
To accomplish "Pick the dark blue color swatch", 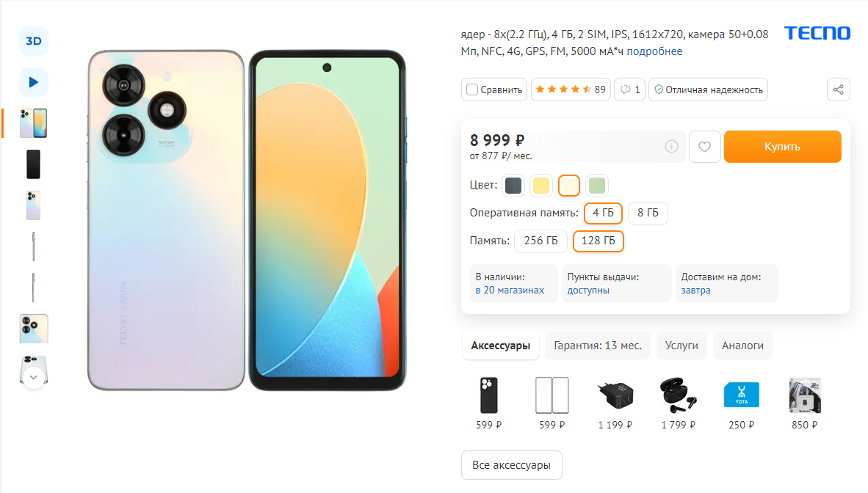I will tap(513, 185).
